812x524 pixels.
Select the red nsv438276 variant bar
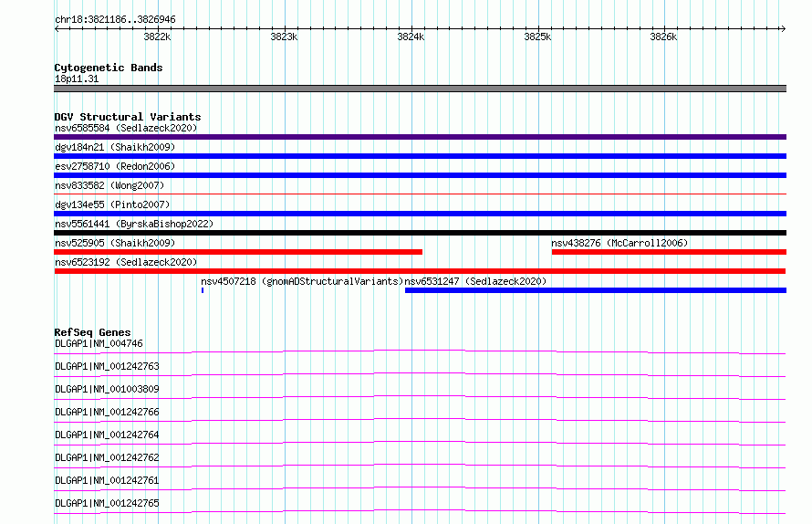pos(669,252)
